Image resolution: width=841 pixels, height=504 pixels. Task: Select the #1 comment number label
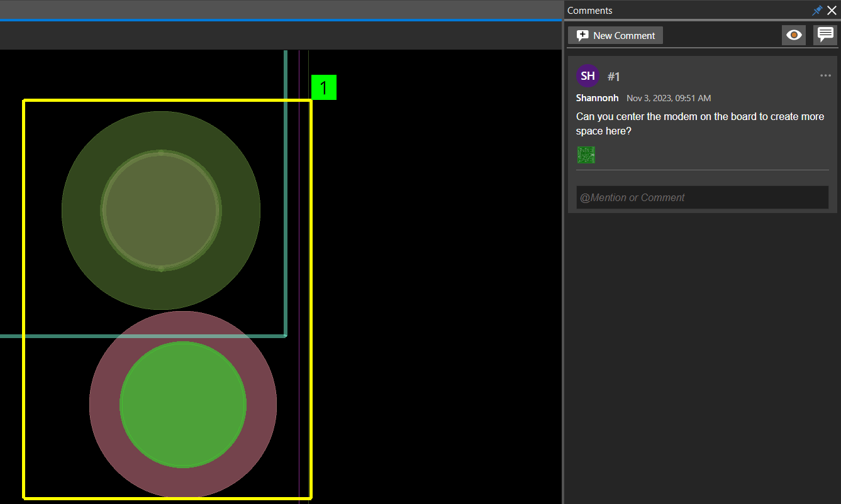click(614, 77)
